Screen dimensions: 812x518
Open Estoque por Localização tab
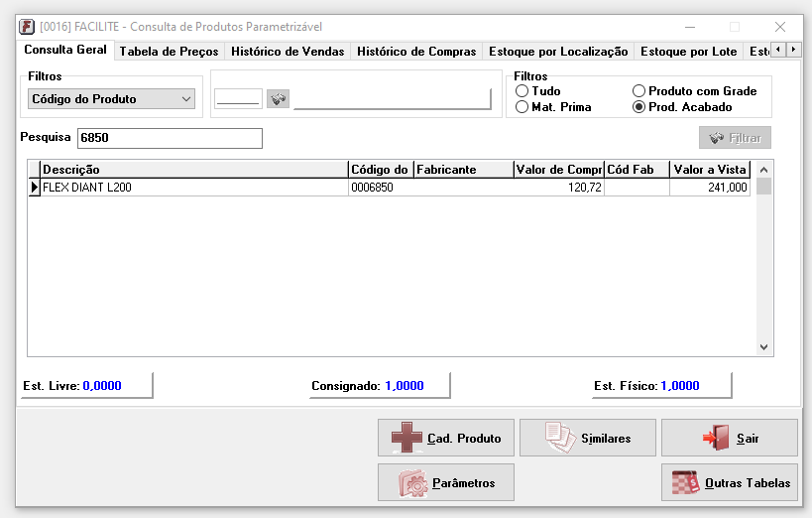(558, 52)
